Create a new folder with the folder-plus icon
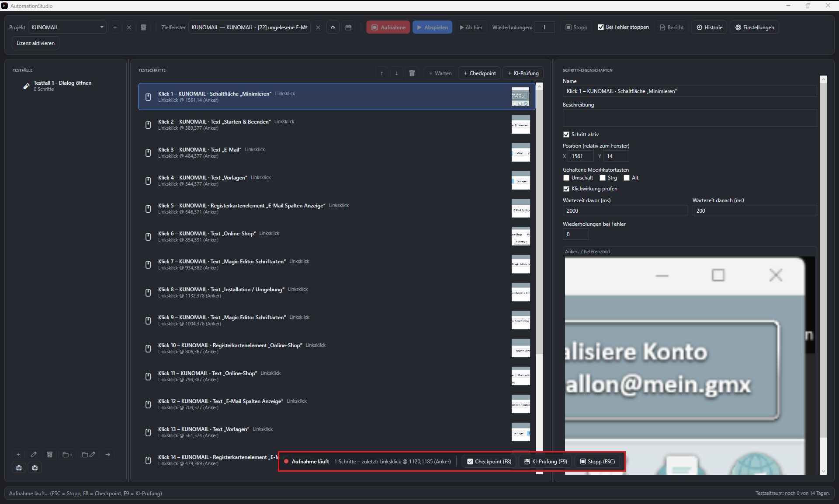 (x=67, y=455)
